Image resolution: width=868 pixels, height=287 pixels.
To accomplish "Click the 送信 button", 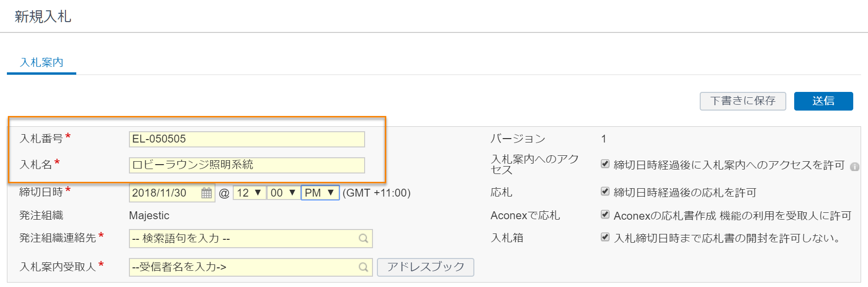I will coord(823,101).
